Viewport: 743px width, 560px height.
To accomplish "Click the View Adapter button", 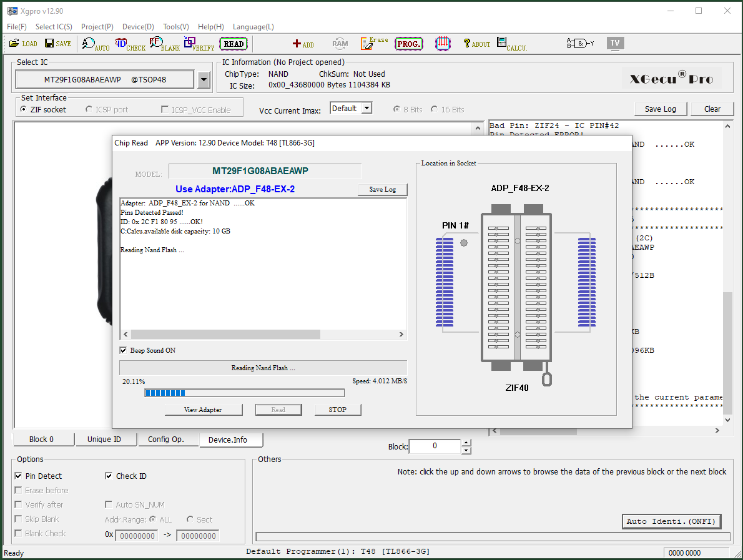I will click(203, 410).
